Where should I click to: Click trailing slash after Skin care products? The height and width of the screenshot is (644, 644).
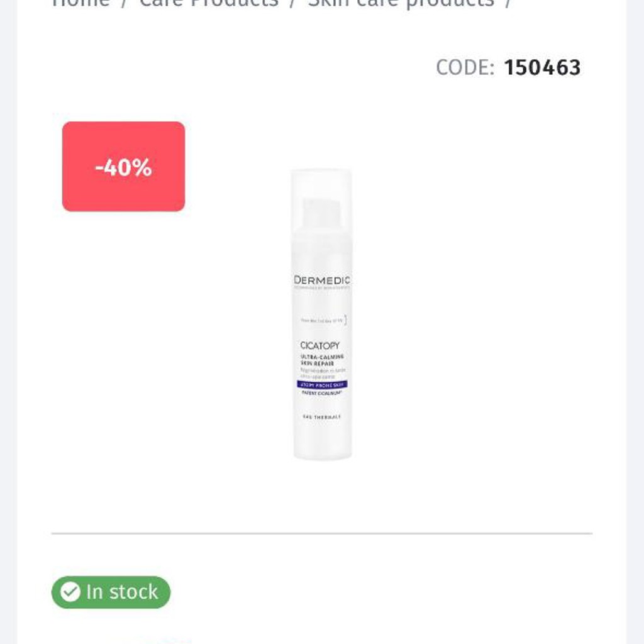(508, 3)
